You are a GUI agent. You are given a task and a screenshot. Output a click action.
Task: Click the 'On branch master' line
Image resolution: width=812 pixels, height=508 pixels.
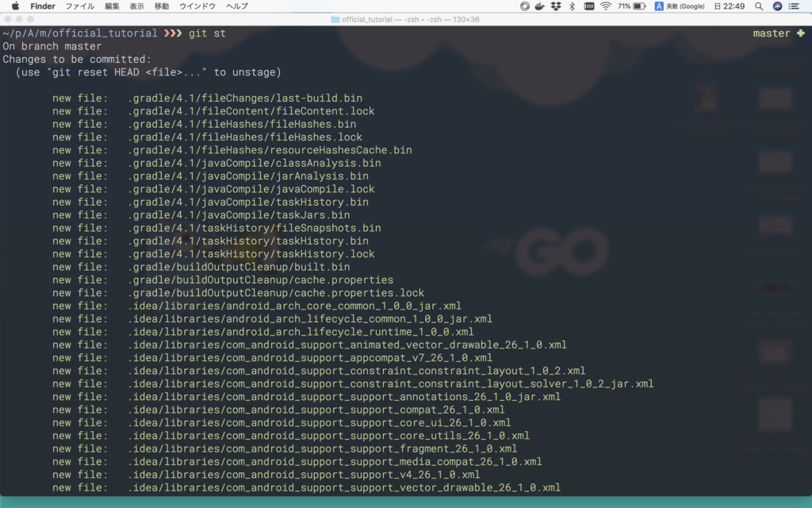[52, 46]
